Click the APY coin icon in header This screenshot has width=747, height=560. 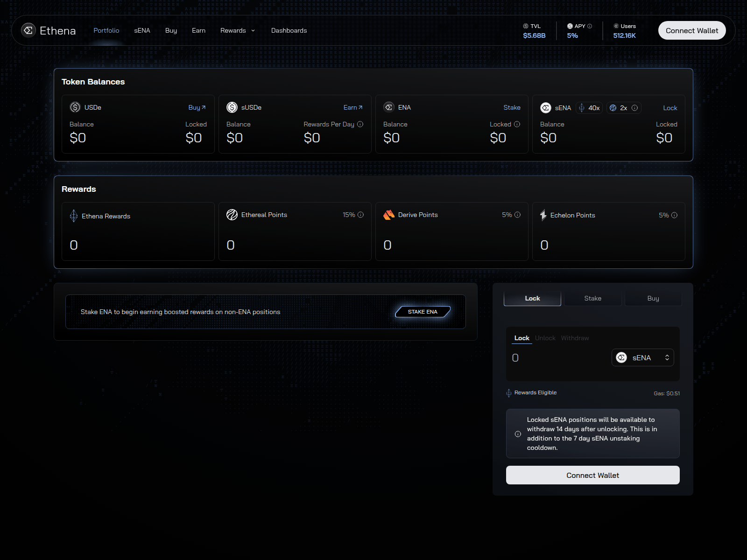570,26
